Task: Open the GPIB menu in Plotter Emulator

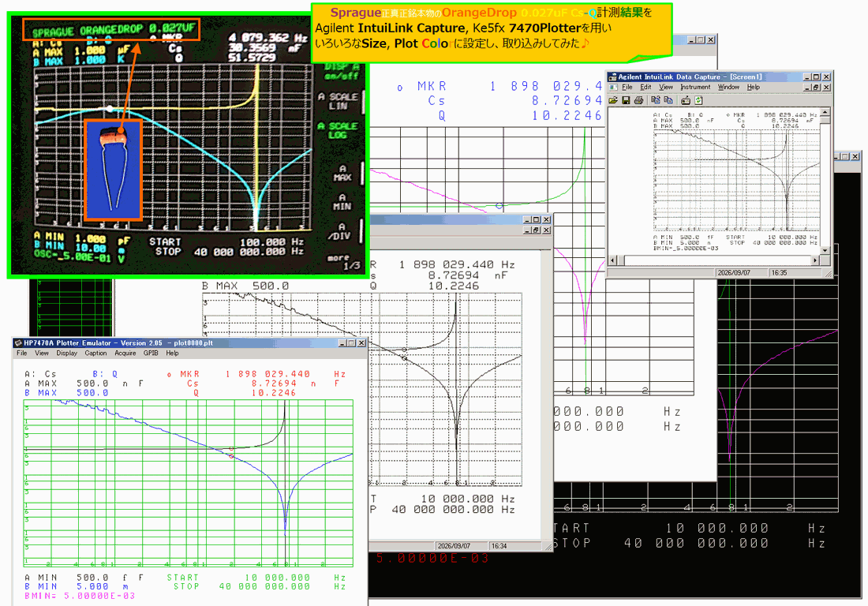Action: point(151,353)
